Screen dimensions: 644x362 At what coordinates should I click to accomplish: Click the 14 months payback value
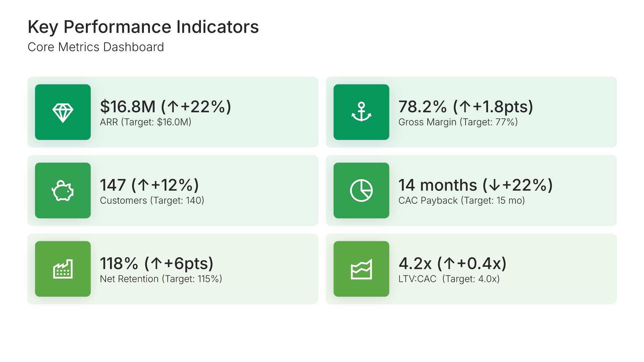[x=475, y=185]
